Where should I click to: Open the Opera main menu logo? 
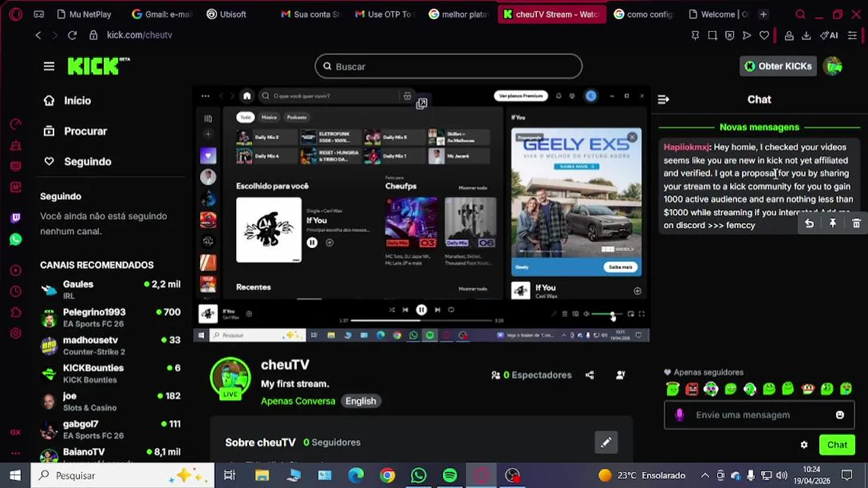[15, 14]
